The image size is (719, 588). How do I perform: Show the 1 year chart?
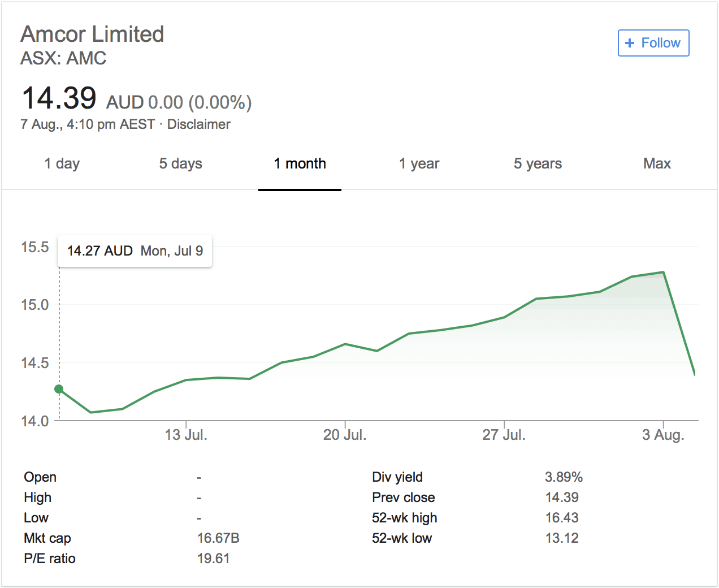point(419,164)
